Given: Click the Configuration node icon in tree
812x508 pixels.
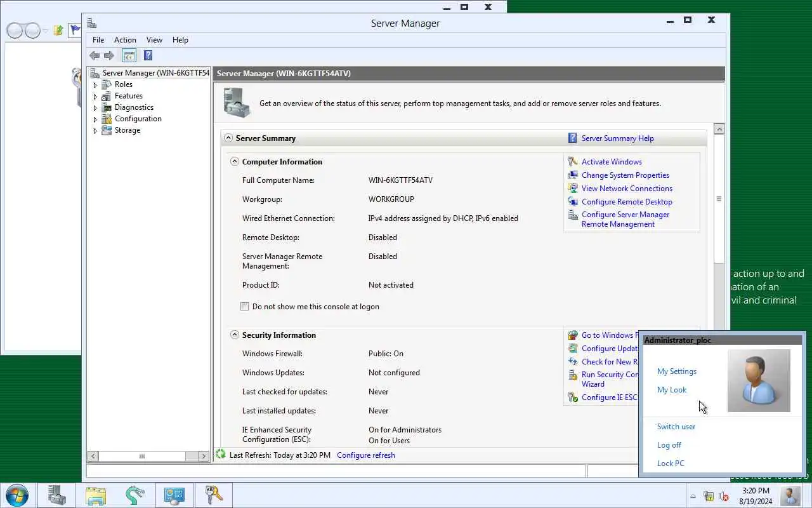Looking at the screenshot, I should (107, 119).
